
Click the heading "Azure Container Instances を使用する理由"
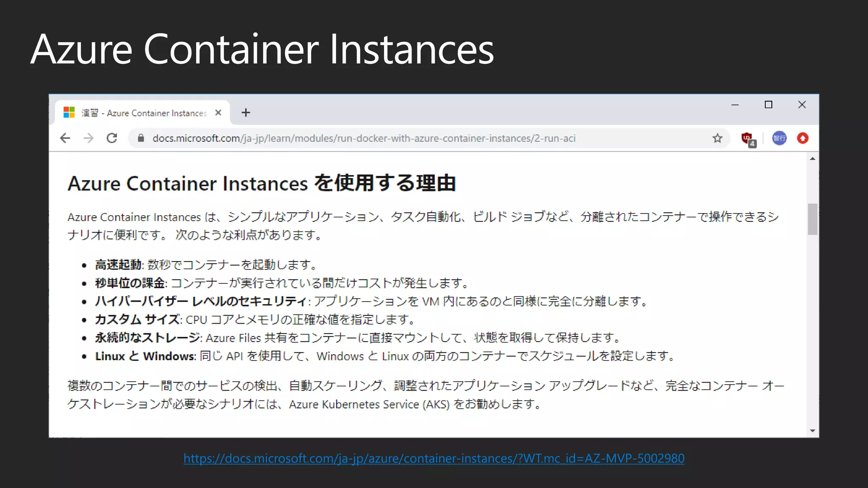262,183
